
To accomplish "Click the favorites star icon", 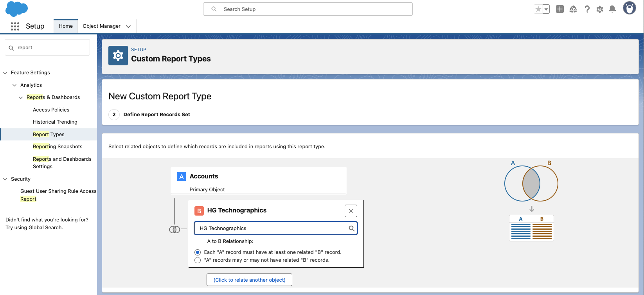I will [538, 9].
